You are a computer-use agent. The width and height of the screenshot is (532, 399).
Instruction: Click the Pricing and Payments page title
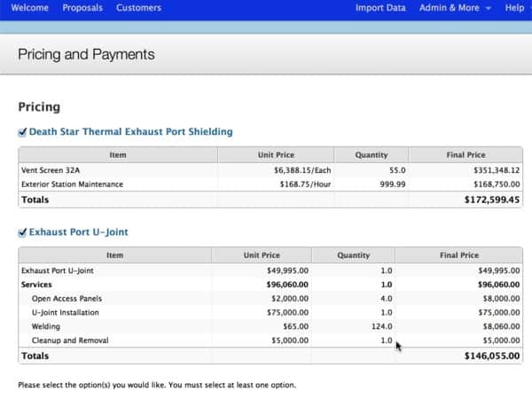pyautogui.click(x=86, y=55)
